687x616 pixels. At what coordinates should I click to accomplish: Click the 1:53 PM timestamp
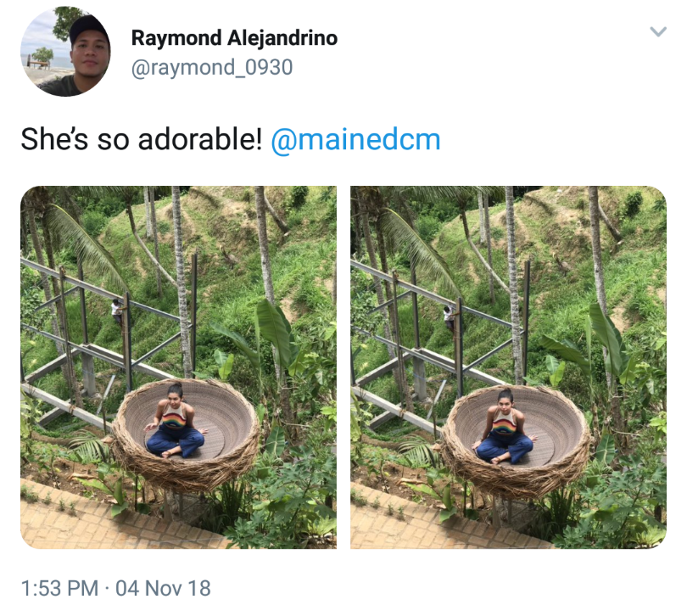tap(61, 587)
